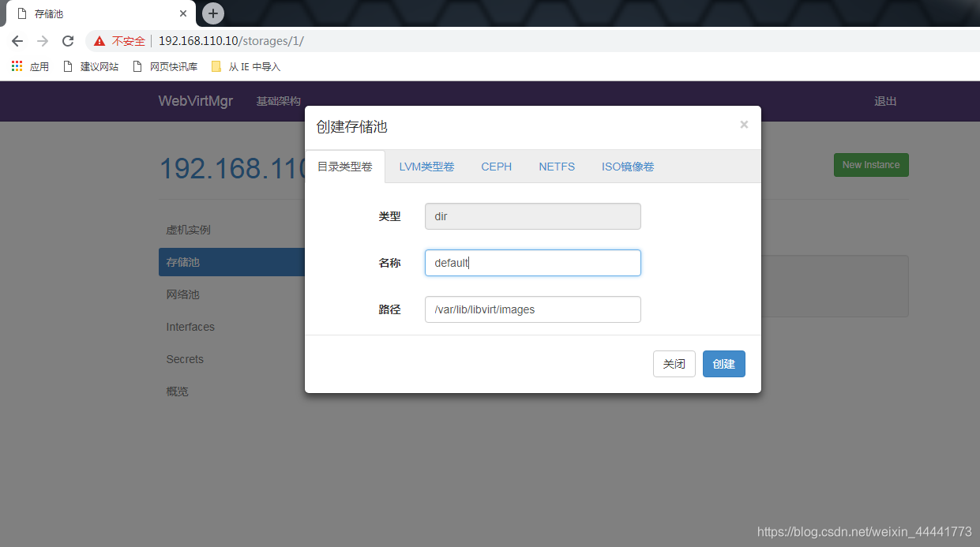Screen dimensions: 980x547
Task: Open 网络池 in the sidebar
Action: pos(182,294)
